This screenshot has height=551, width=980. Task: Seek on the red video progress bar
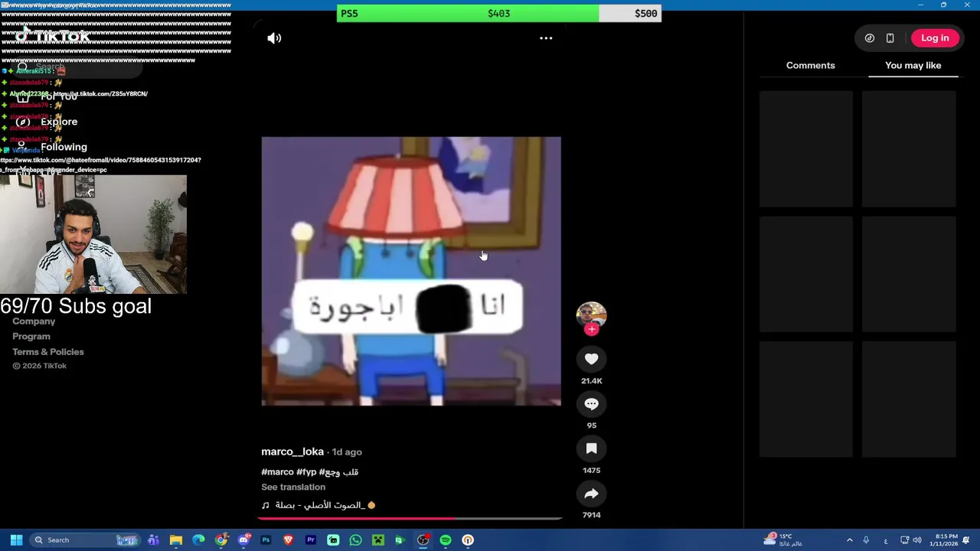click(410, 518)
